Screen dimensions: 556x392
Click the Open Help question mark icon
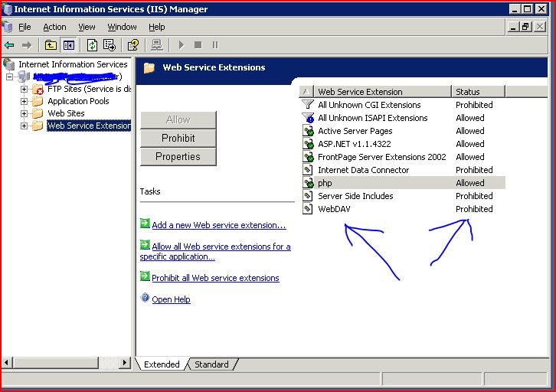click(145, 298)
